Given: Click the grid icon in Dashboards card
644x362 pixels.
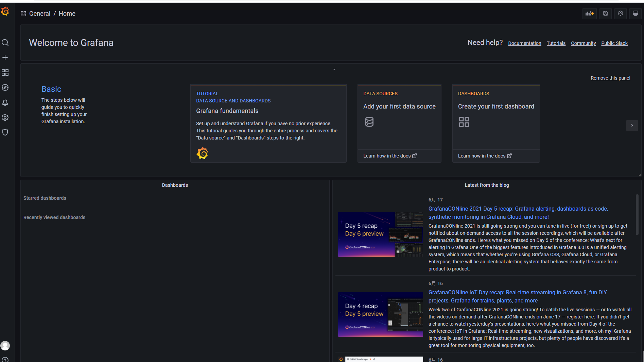Looking at the screenshot, I should pyautogui.click(x=464, y=122).
